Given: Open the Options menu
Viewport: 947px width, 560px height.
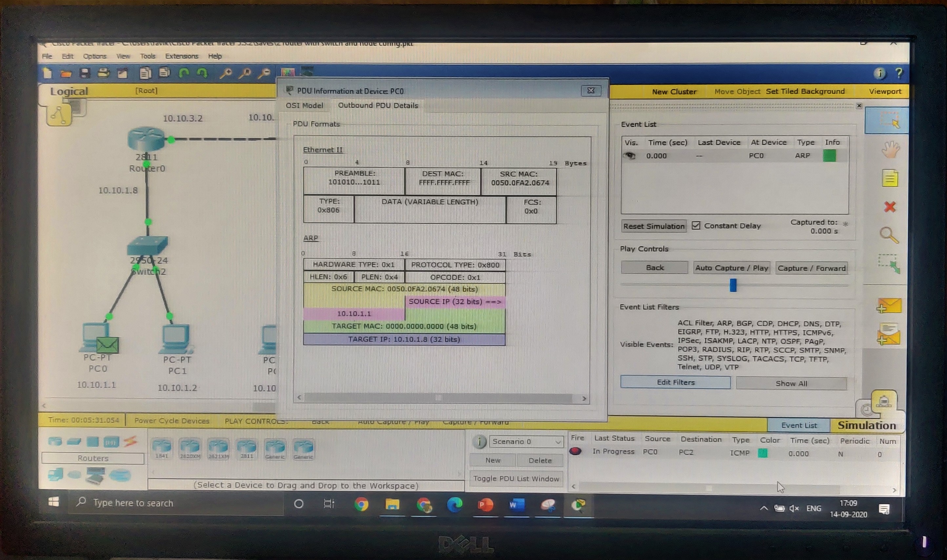Looking at the screenshot, I should point(95,56).
